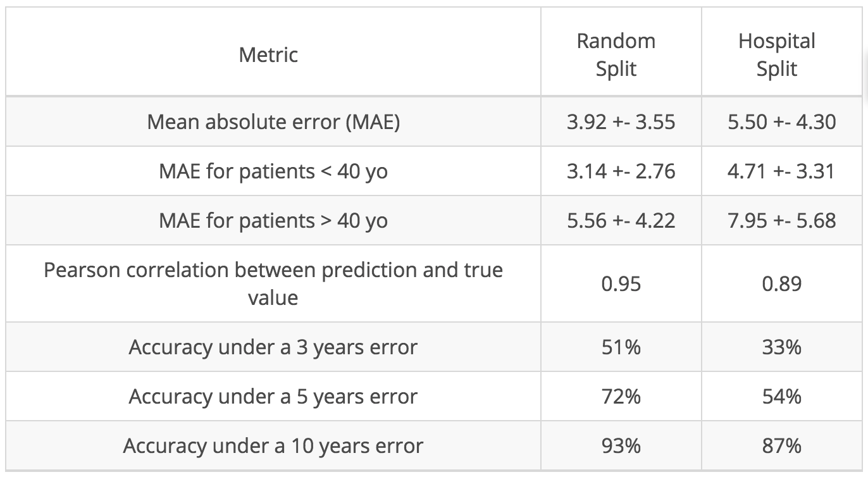Click the 93% accuracy cell

pos(621,446)
